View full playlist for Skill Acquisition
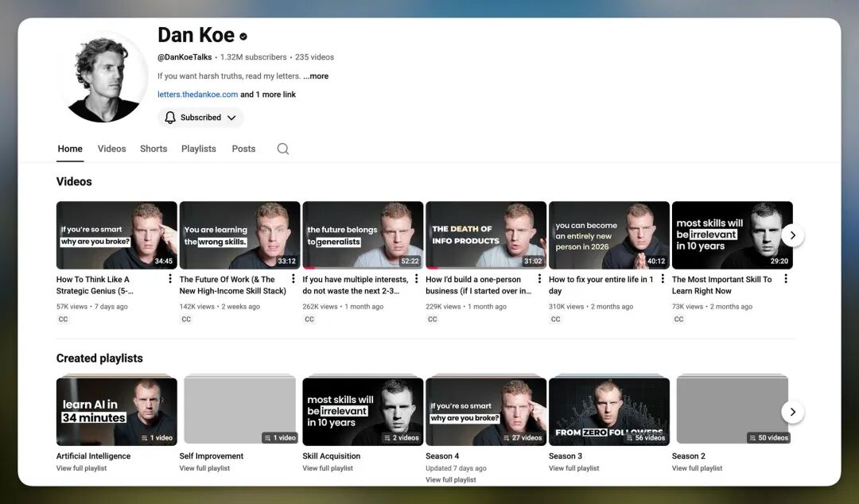 pos(328,468)
